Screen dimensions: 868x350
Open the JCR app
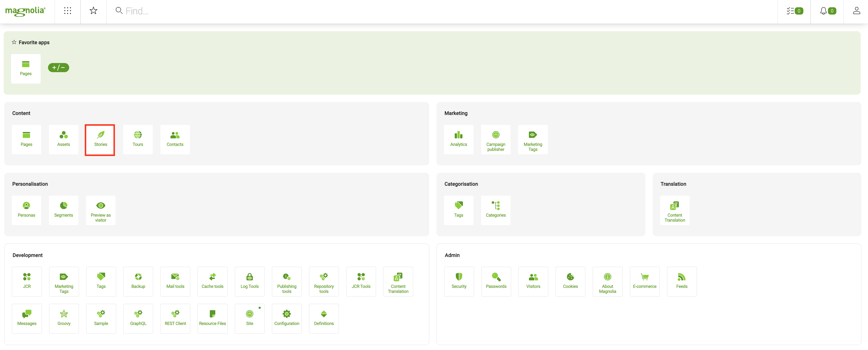click(27, 282)
